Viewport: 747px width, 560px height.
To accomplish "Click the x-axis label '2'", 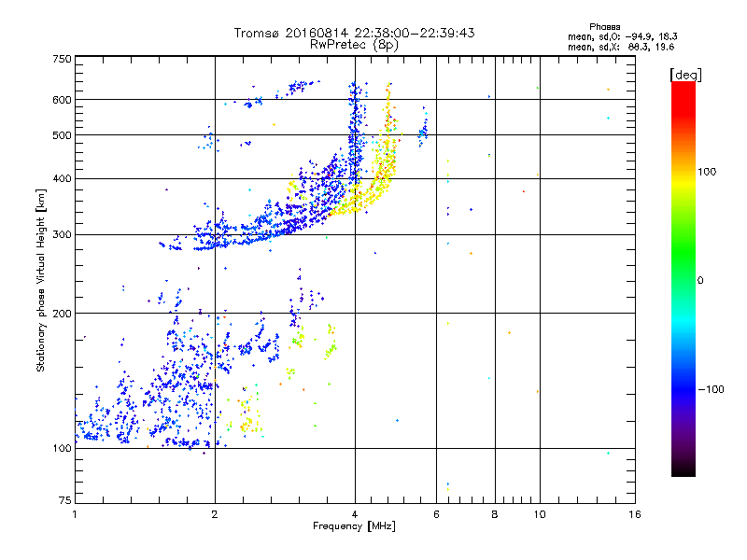I will coord(215,514).
